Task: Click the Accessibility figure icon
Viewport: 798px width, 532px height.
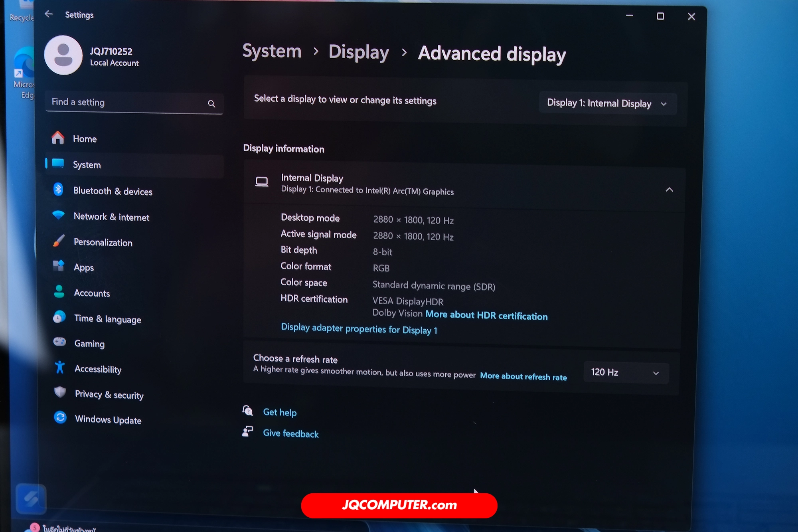Action: (60, 368)
